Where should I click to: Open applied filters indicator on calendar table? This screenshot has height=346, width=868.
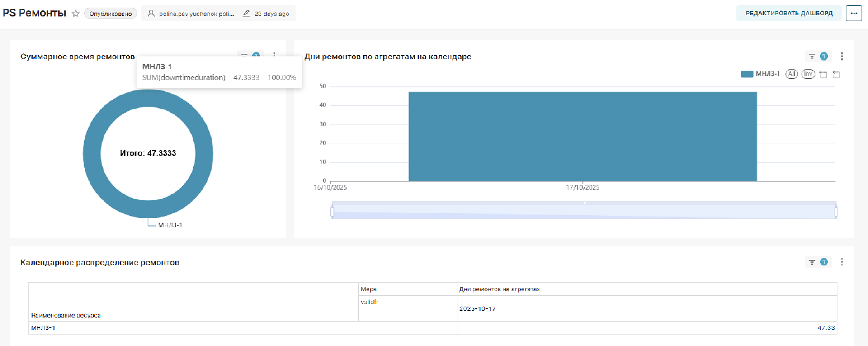818,262
